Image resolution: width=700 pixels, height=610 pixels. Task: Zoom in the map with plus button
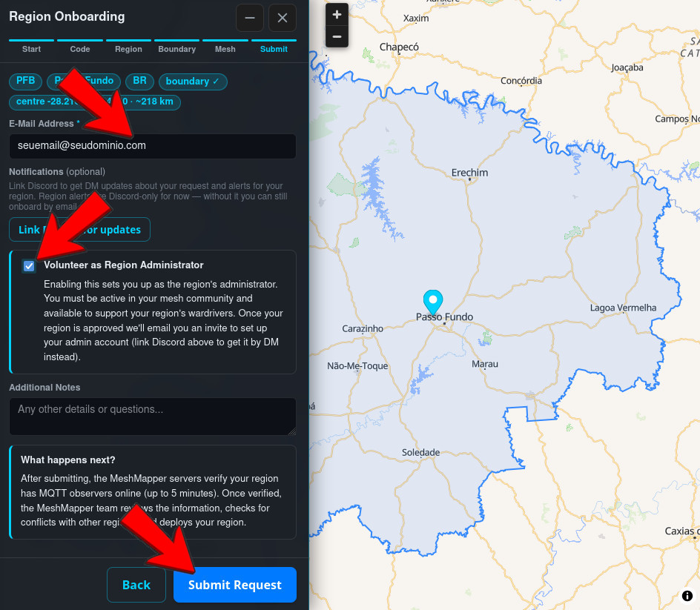337,15
